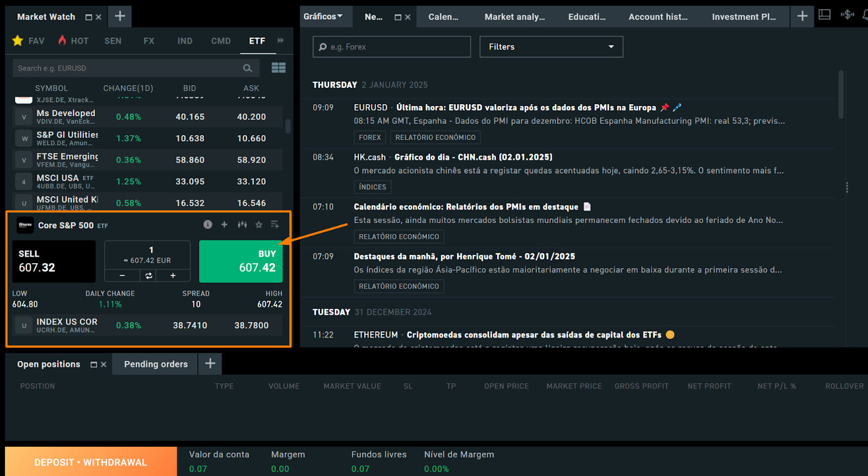Click RELATÓRIO ECONÓMICO tag under EURUSD news
868x476 pixels.
click(435, 137)
